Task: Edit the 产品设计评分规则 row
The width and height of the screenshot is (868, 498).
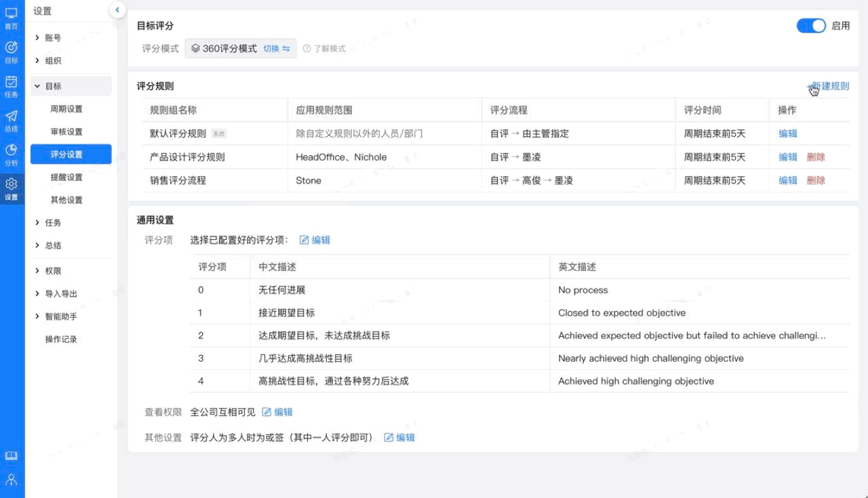Action: click(788, 157)
